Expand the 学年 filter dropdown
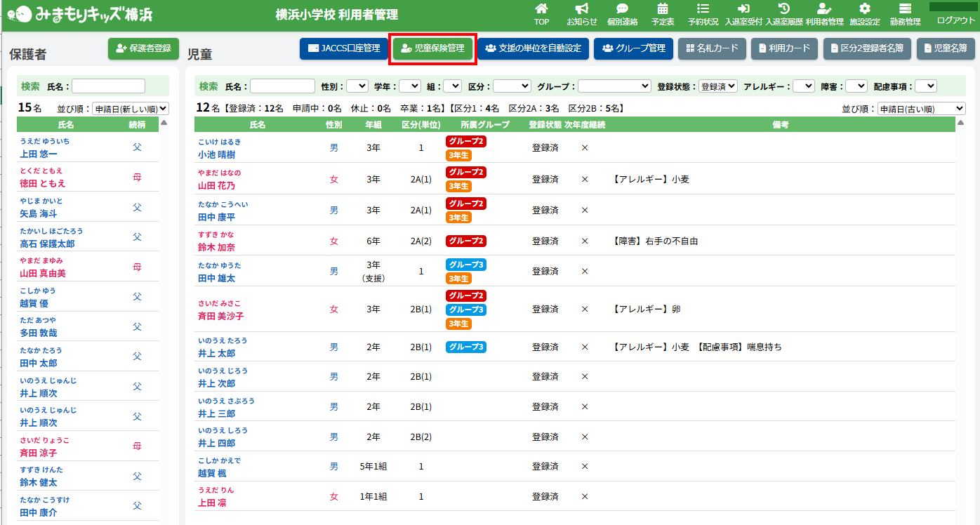 (x=410, y=86)
